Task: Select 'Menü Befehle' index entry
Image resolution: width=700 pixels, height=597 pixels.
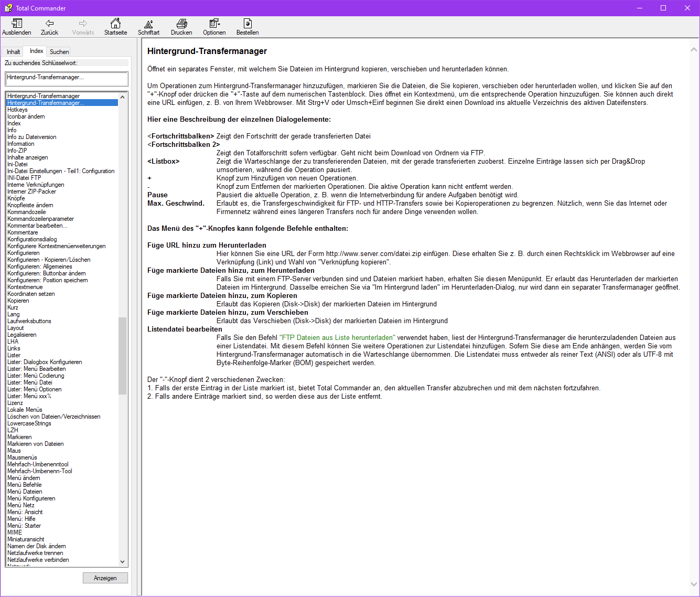Action: 25,485
